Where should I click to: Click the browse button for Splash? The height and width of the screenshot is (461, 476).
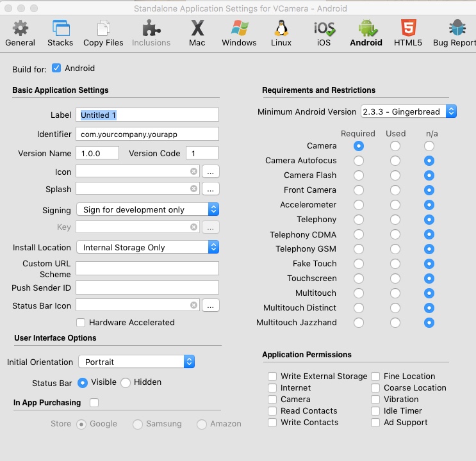tap(211, 189)
